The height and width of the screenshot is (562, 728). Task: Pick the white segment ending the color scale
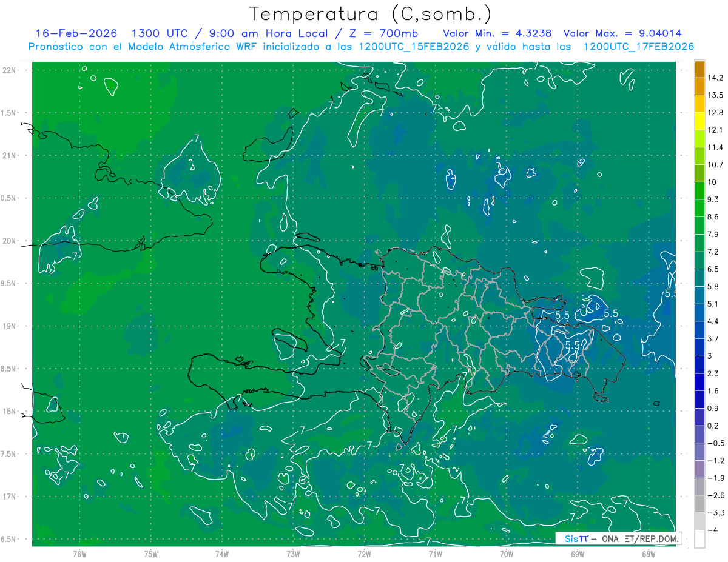pyautogui.click(x=699, y=538)
